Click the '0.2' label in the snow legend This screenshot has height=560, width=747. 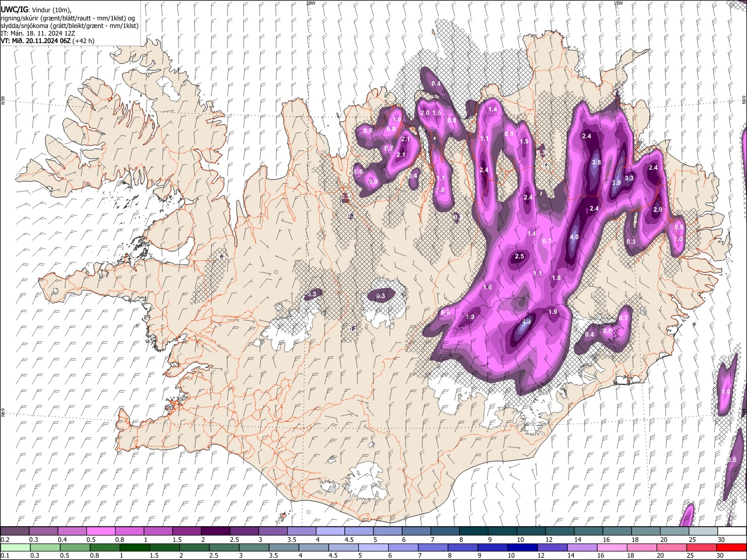tap(5, 540)
